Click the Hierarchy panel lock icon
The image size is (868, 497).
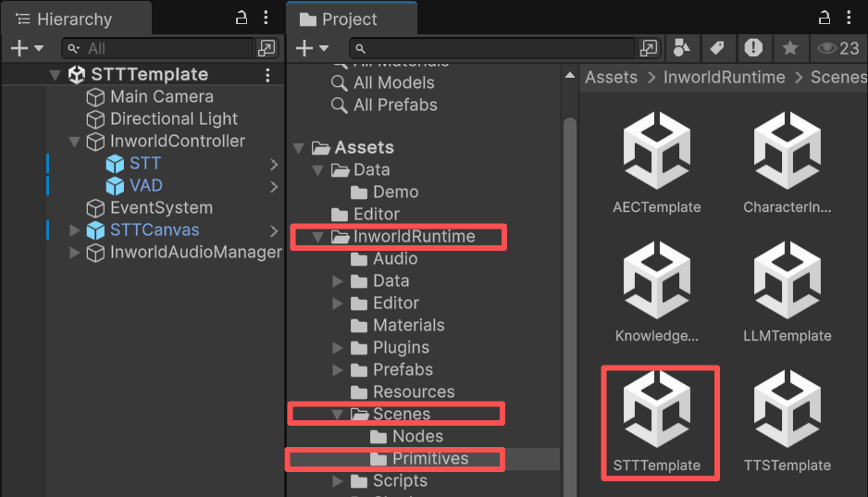click(x=242, y=18)
